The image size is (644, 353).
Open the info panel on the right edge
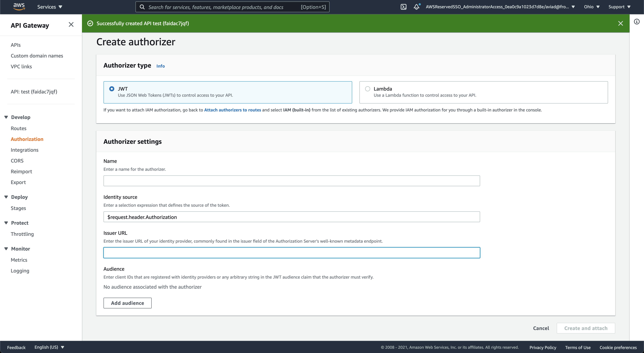(637, 22)
